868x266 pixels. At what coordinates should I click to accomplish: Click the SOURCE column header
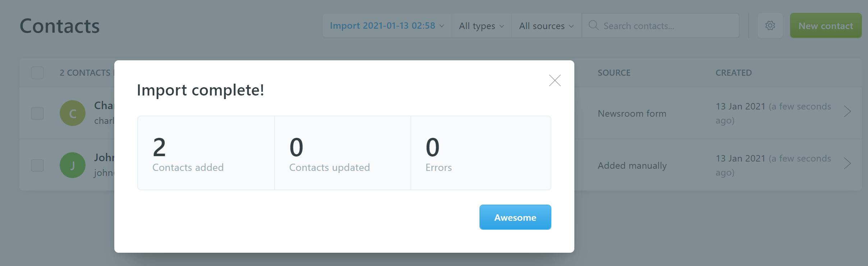614,73
